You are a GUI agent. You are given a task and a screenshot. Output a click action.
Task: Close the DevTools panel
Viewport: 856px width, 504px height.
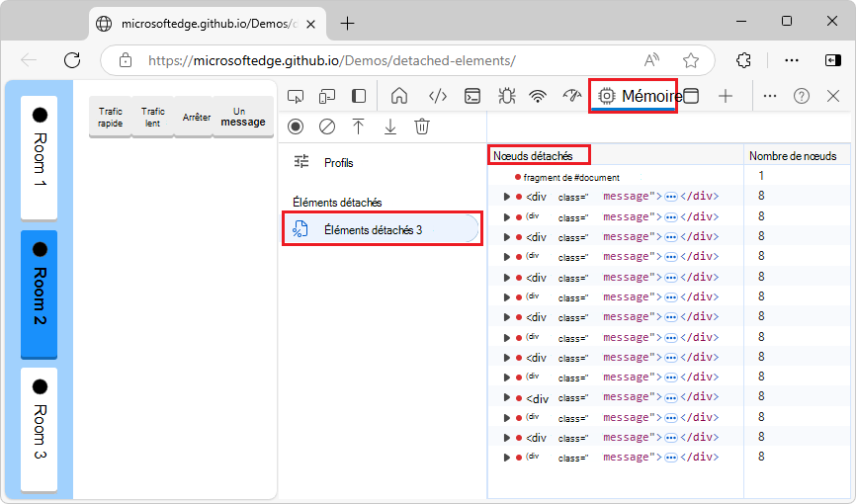pyautogui.click(x=833, y=96)
